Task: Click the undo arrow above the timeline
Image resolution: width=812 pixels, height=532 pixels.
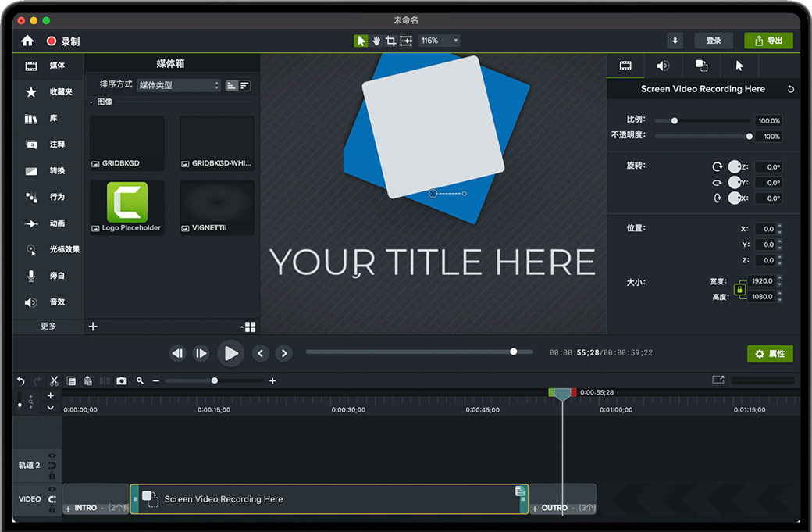Action: click(x=21, y=380)
